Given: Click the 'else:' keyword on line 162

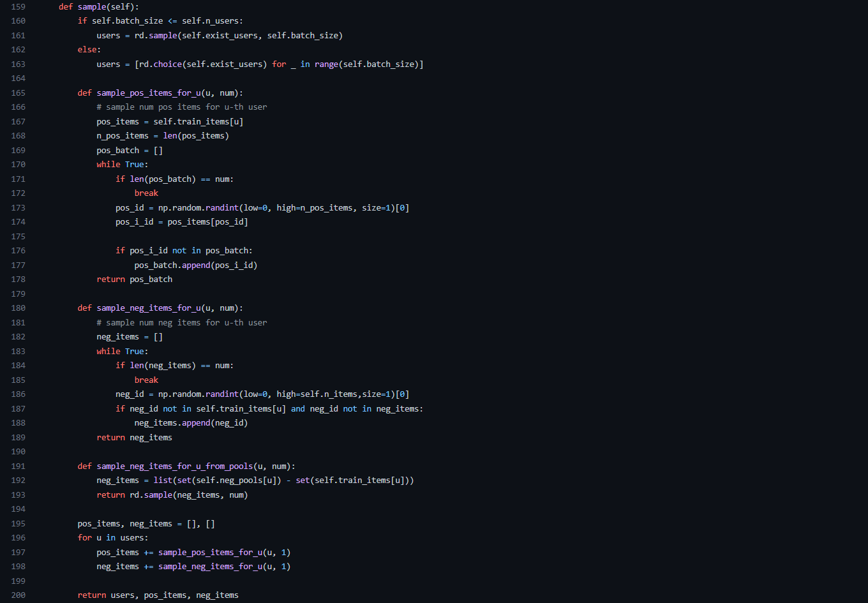Looking at the screenshot, I should (89, 50).
